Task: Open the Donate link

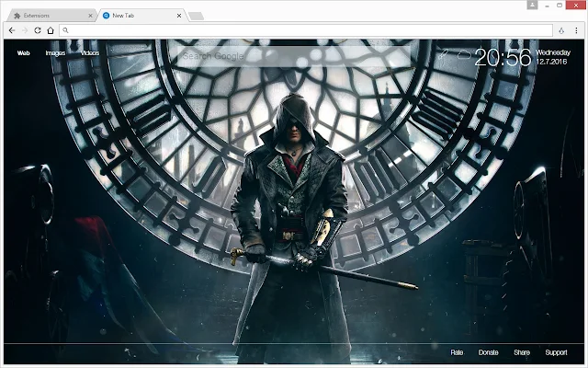Action: 488,352
